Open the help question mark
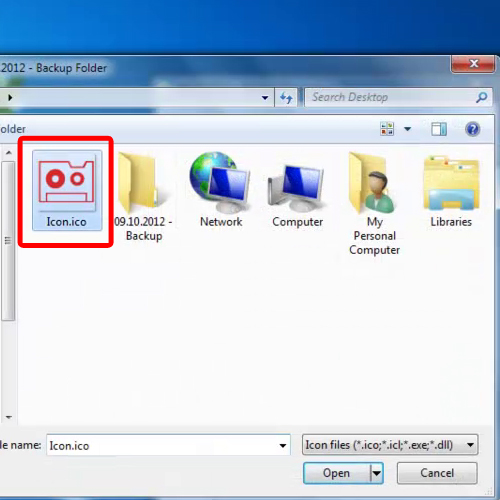This screenshot has width=500, height=500. point(472,129)
